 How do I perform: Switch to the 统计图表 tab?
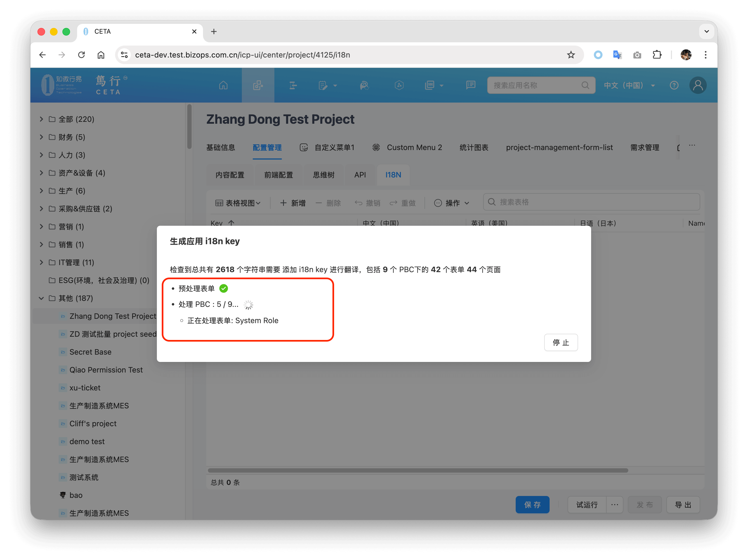pos(474,147)
